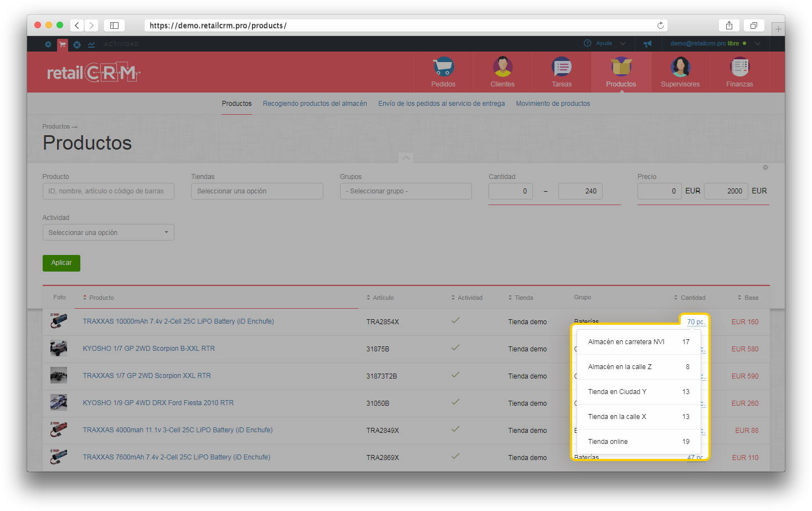Click the browser share icon

tap(729, 25)
